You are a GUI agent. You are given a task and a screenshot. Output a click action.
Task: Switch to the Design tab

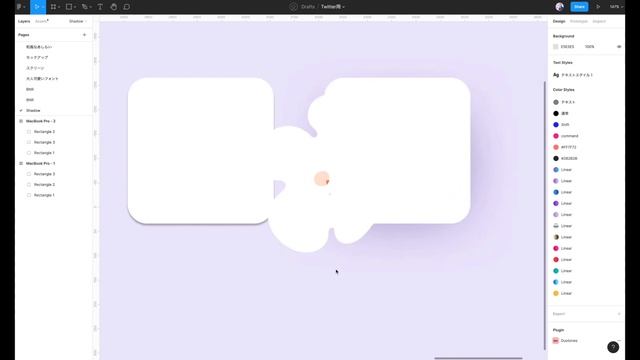pyautogui.click(x=559, y=21)
